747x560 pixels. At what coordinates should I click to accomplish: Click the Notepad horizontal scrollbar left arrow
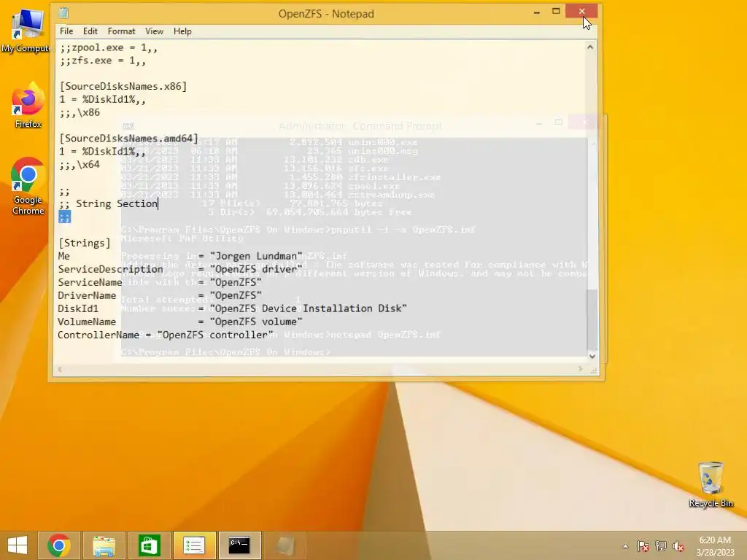(x=60, y=369)
